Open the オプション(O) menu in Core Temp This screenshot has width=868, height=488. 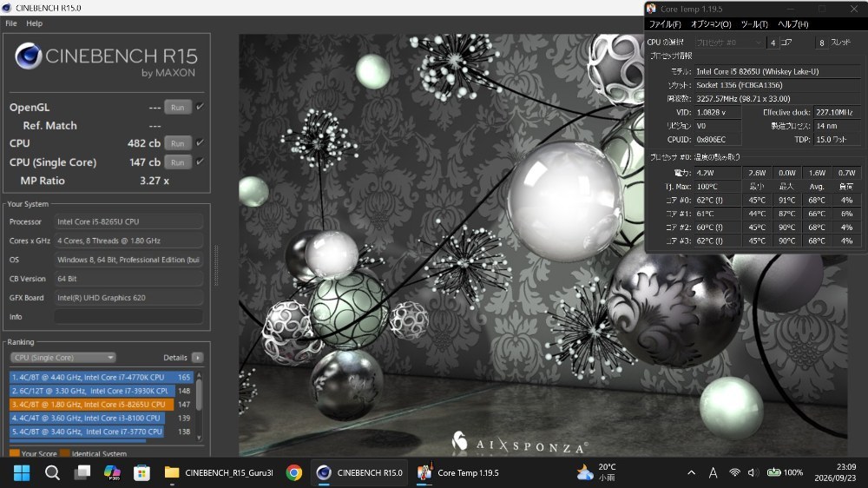pyautogui.click(x=711, y=24)
